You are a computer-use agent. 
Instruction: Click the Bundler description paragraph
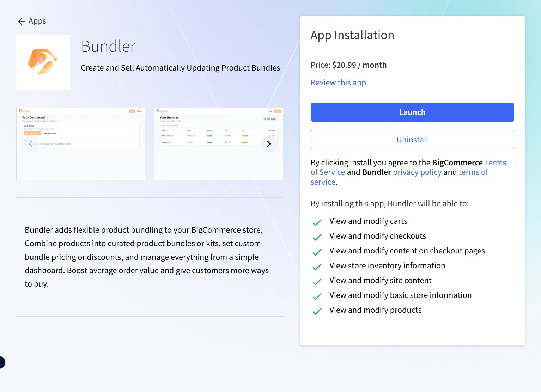pos(147,257)
